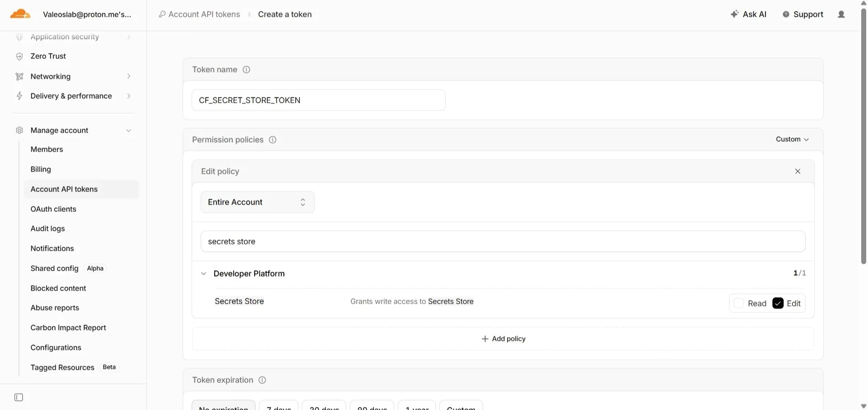Click the Manage account gear icon
This screenshot has height=410, width=868.
click(x=19, y=130)
